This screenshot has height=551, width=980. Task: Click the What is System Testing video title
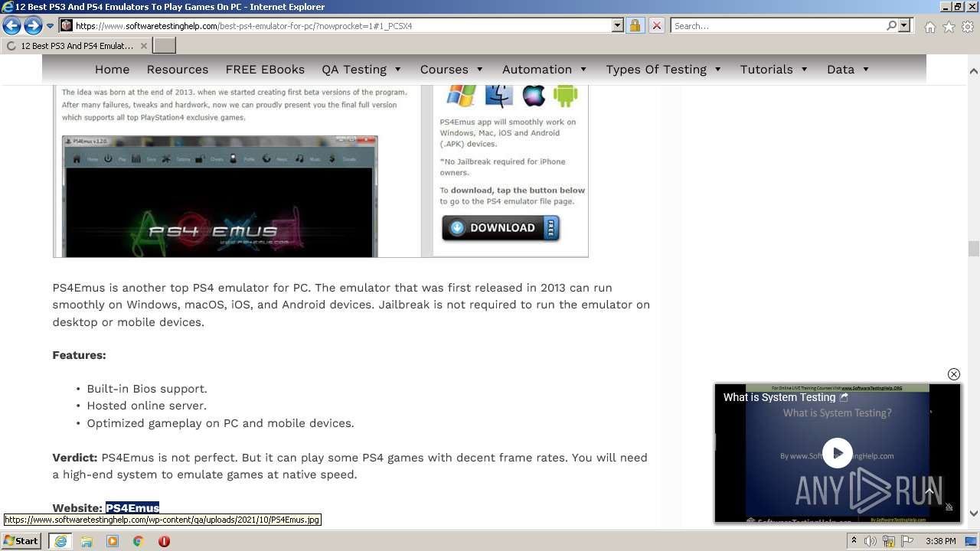point(779,397)
